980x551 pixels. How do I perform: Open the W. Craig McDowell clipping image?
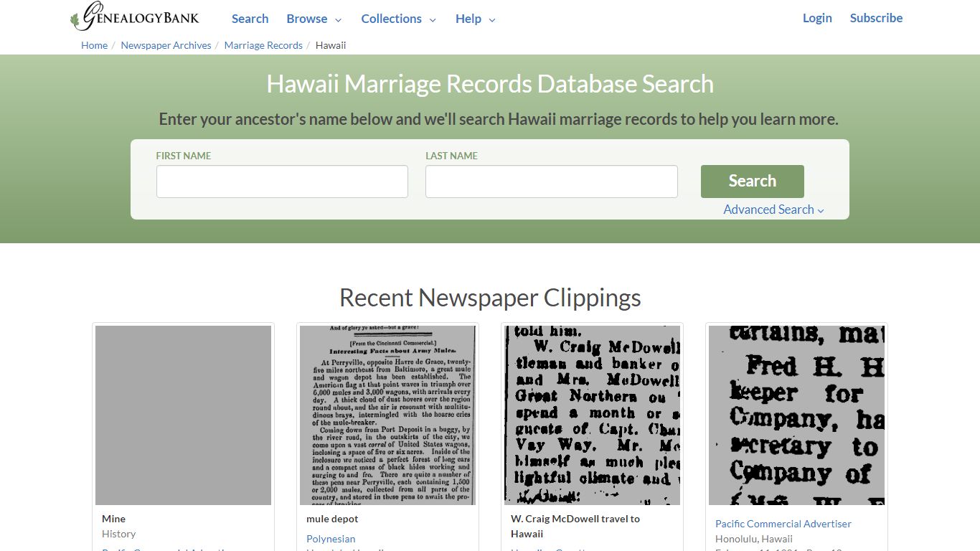pyautogui.click(x=592, y=415)
